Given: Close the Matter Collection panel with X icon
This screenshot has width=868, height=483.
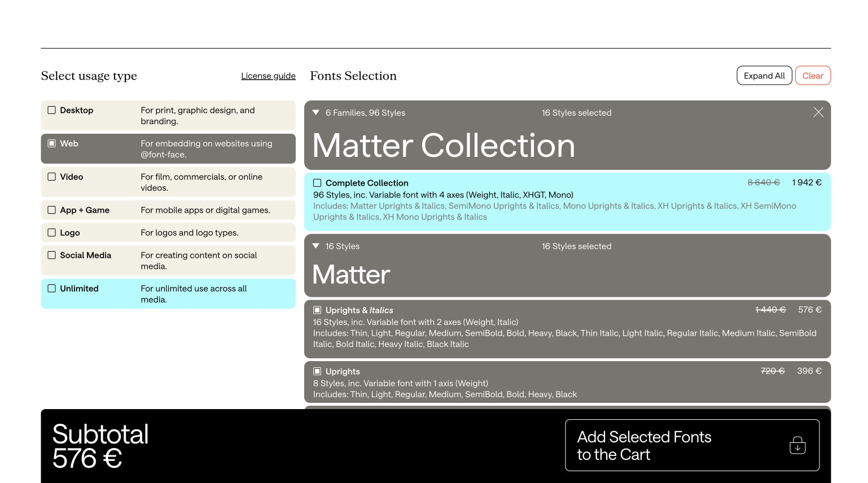Looking at the screenshot, I should 818,112.
